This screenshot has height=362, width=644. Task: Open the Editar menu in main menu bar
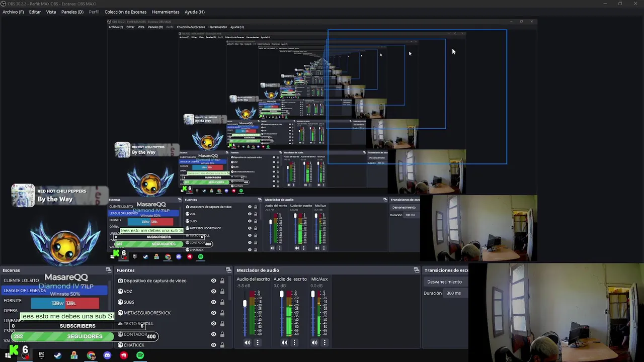(x=35, y=12)
